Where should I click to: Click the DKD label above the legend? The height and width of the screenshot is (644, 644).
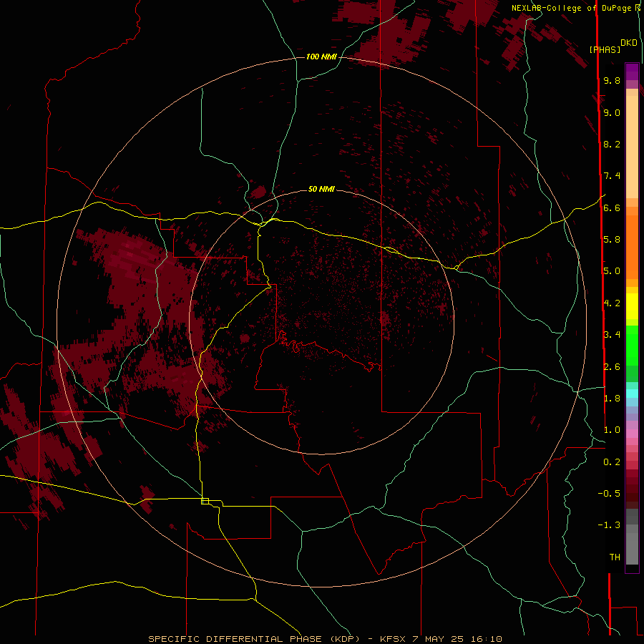point(629,43)
